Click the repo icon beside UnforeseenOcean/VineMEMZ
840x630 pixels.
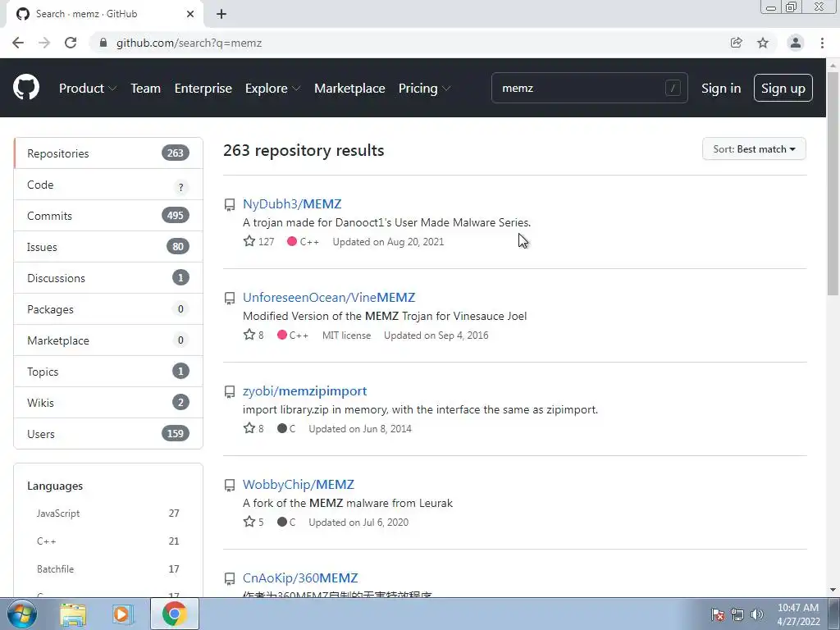coord(230,298)
